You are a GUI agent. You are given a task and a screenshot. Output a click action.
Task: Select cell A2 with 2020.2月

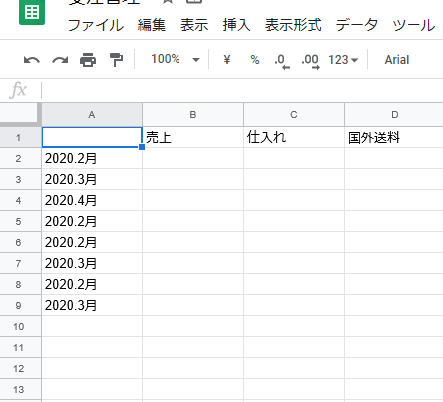92,158
